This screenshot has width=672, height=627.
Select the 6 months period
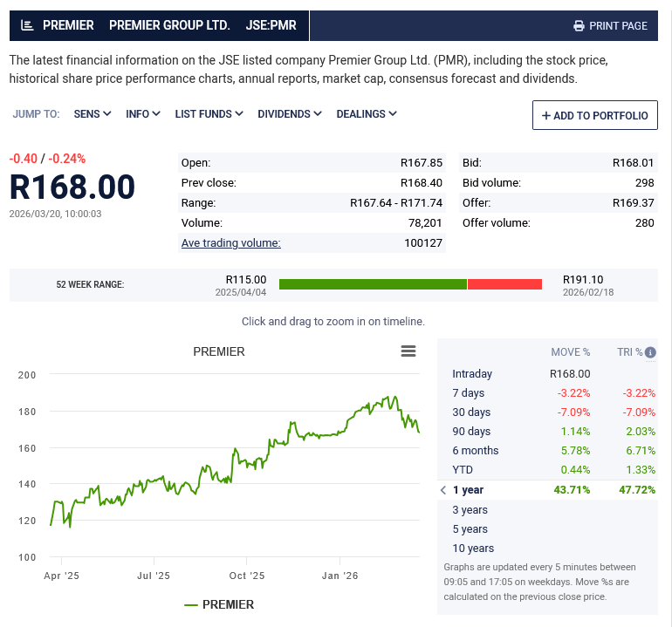click(547, 451)
